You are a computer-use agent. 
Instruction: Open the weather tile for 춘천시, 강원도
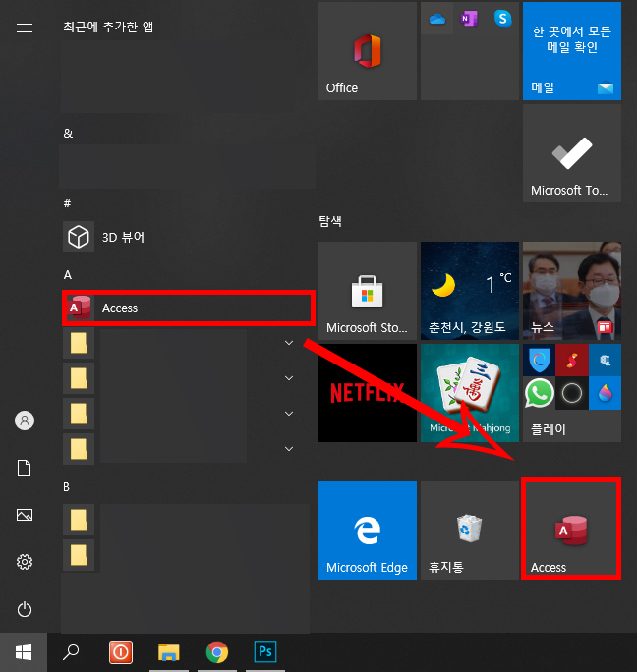pyautogui.click(x=470, y=291)
